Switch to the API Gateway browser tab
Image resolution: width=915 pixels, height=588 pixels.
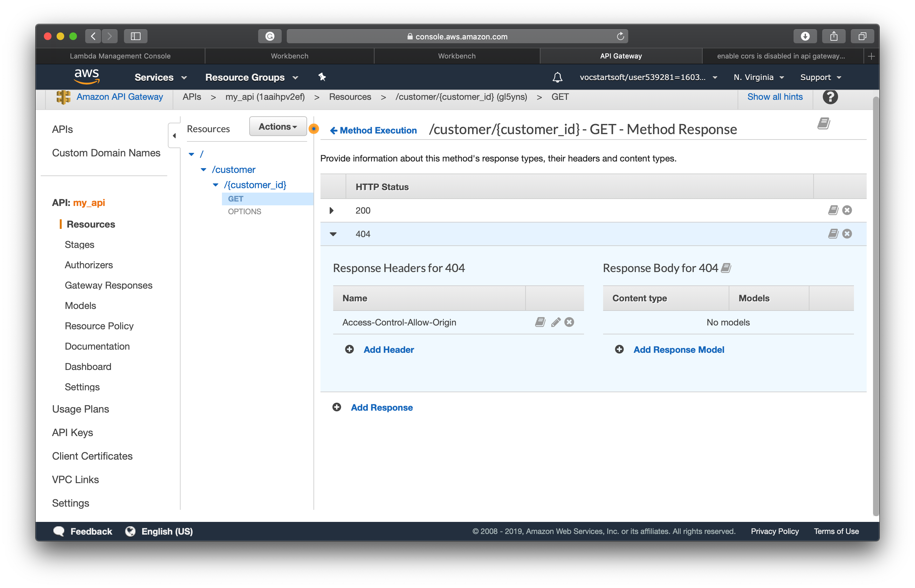pos(621,56)
